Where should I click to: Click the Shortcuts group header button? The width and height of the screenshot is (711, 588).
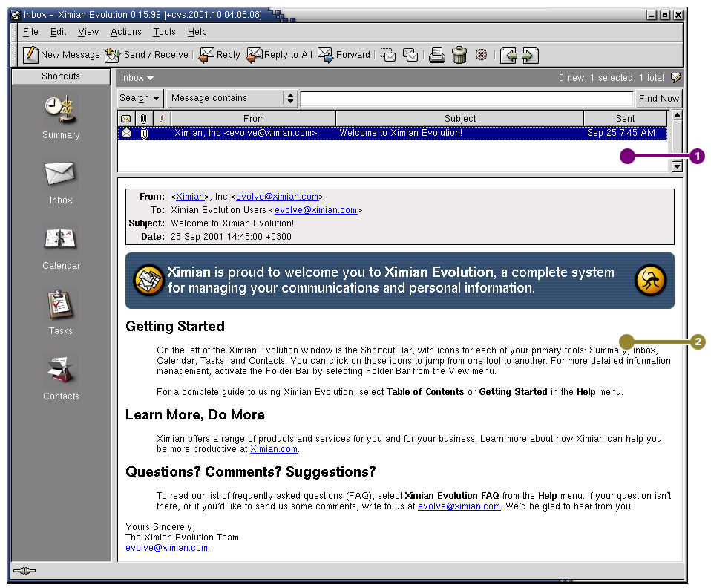61,76
